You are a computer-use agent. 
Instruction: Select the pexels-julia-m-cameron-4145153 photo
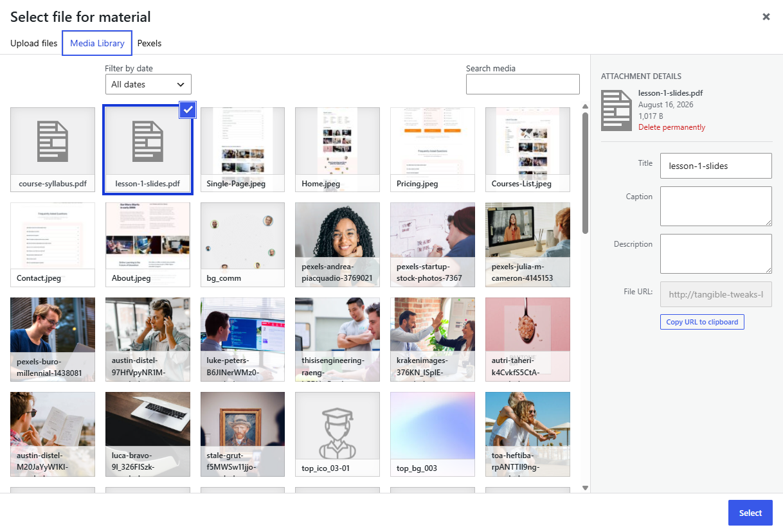[x=528, y=245]
